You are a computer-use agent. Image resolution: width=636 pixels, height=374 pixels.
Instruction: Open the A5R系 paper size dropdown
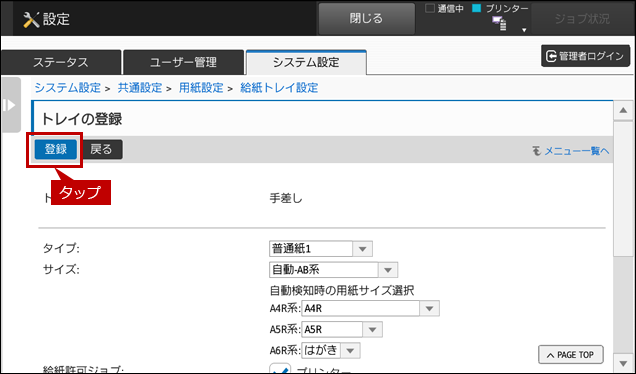coord(342,329)
